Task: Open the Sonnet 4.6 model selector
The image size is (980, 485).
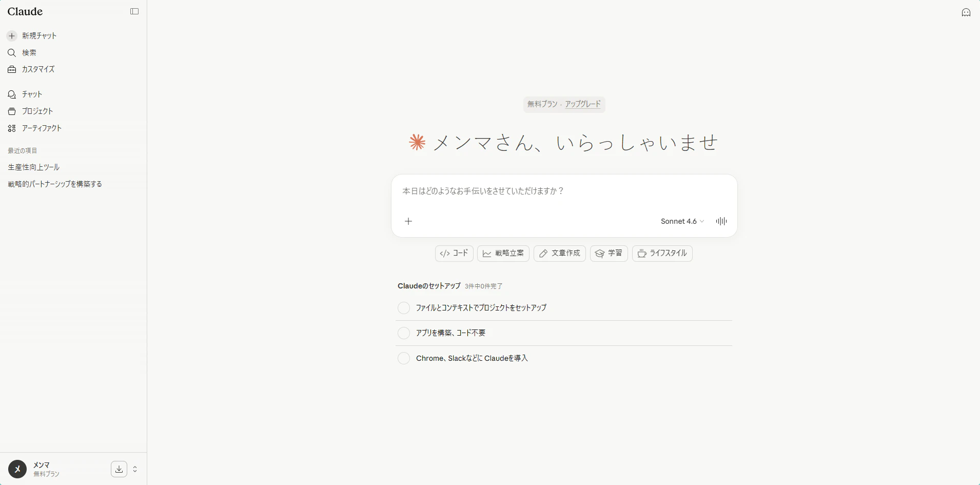Action: [x=682, y=221]
